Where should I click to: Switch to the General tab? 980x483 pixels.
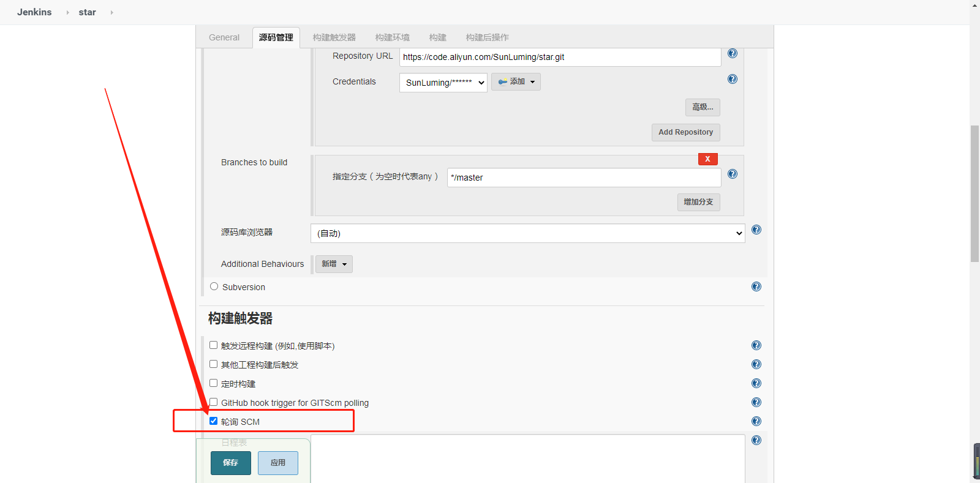pyautogui.click(x=224, y=37)
